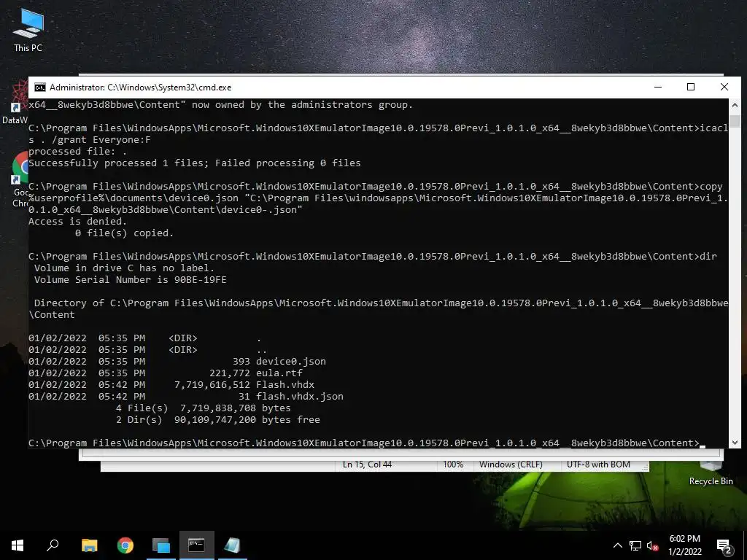Image resolution: width=747 pixels, height=560 pixels.
Task: Launch File Explorer from taskbar
Action: (x=89, y=545)
